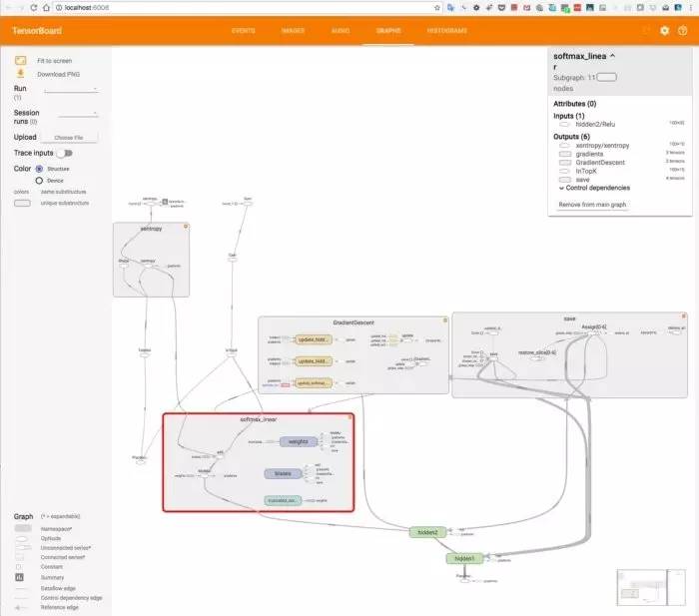Reload the page with browser refresh icon
This screenshot has height=616, width=699.
33,8
